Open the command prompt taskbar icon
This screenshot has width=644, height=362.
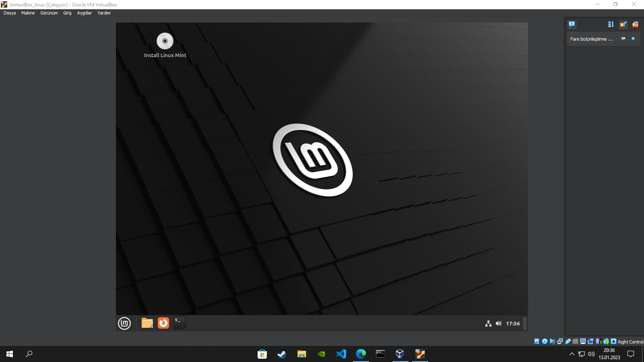pos(381,354)
